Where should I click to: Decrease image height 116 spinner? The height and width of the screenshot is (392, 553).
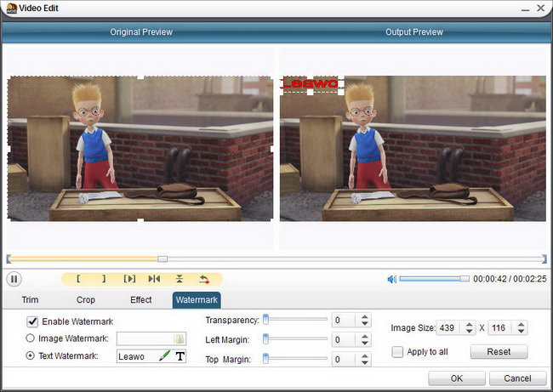click(522, 332)
